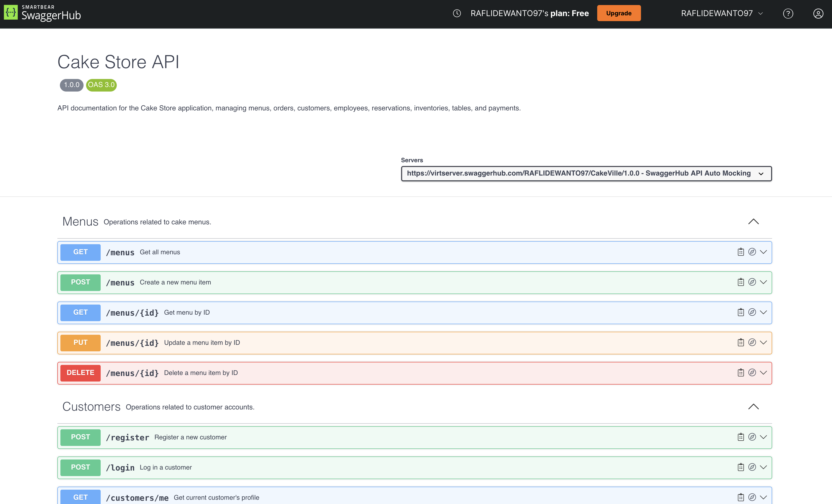
Task: Click 'Get all menus' description text
Action: tap(160, 252)
